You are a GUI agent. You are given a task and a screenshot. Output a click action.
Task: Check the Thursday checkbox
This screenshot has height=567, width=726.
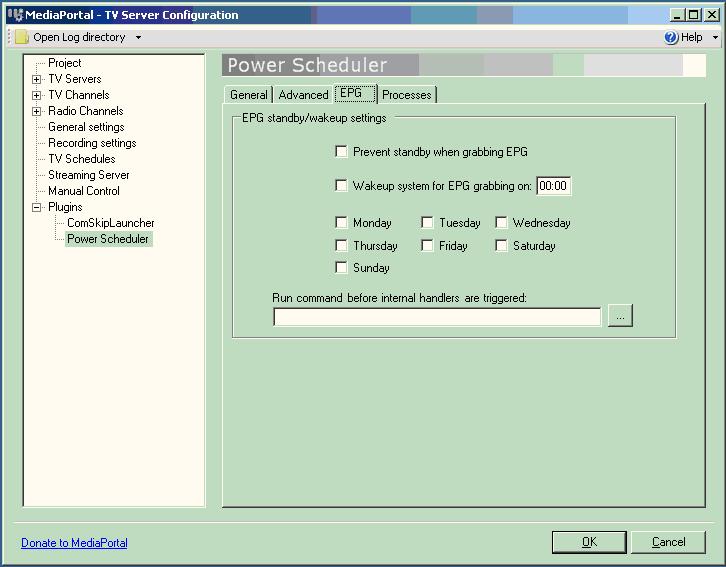pyautogui.click(x=341, y=245)
